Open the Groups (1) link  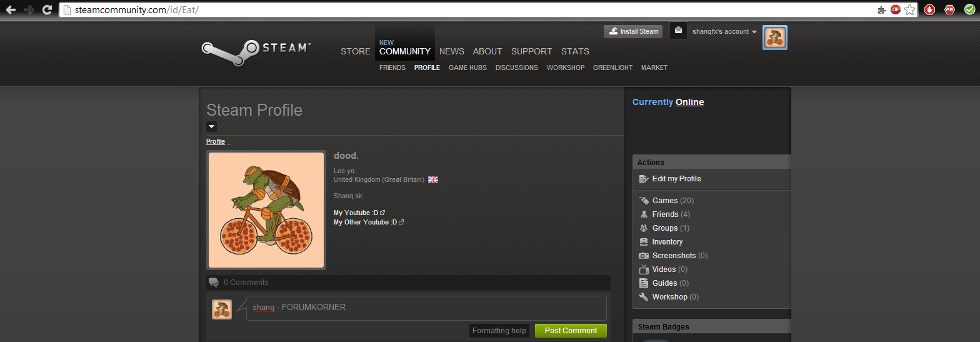[x=671, y=228]
